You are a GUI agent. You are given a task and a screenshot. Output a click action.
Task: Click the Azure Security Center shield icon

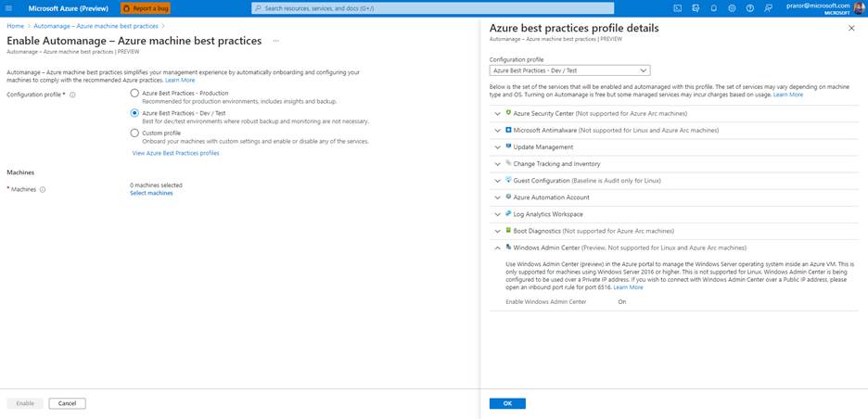(508, 113)
